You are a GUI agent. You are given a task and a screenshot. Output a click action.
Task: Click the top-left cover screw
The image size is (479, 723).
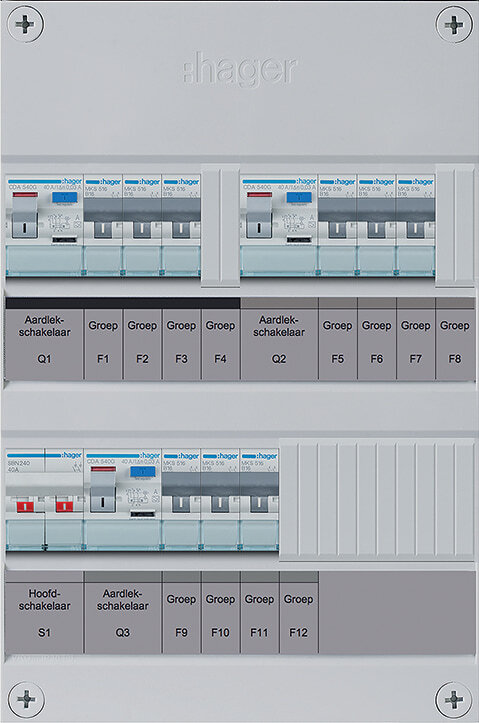25,24
